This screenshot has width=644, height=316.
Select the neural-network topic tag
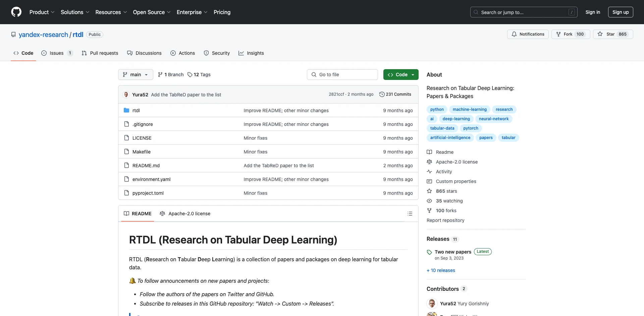pos(494,119)
